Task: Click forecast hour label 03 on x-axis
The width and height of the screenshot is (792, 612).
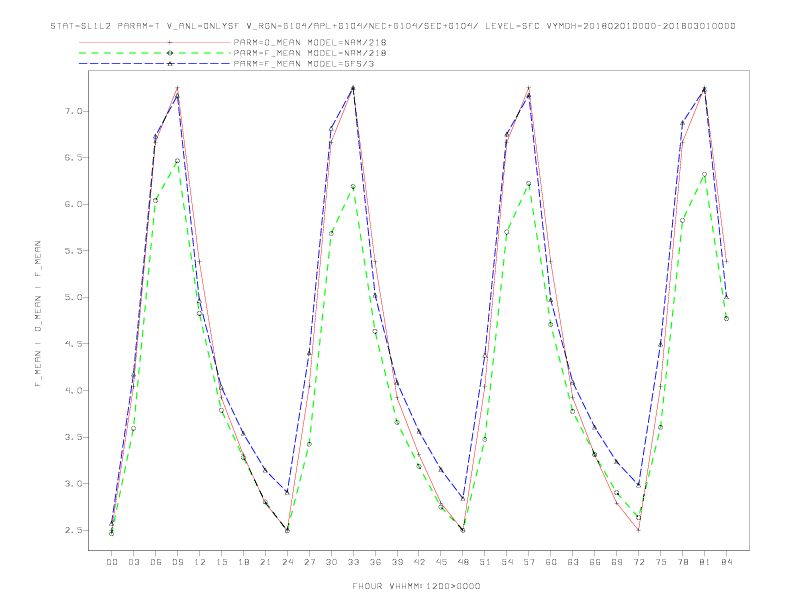Action: tap(133, 562)
